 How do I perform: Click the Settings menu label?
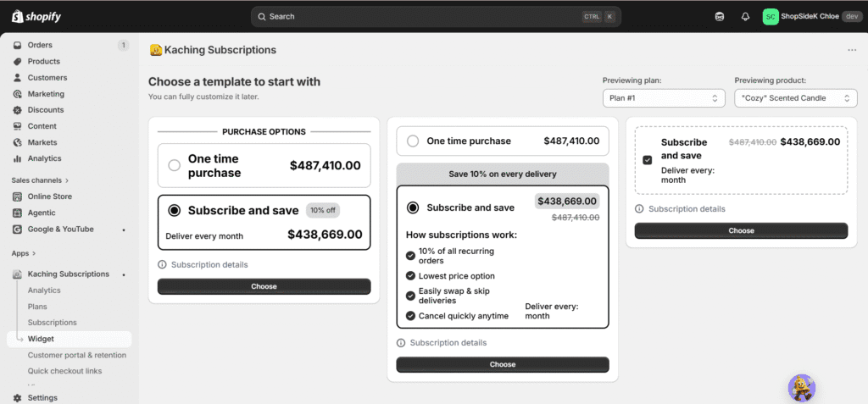pyautogui.click(x=42, y=398)
